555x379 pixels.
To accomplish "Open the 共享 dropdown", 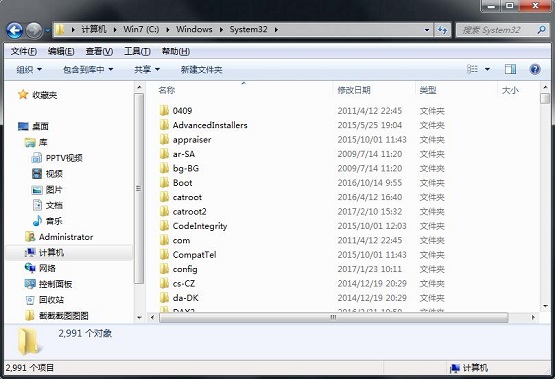I will tap(147, 69).
